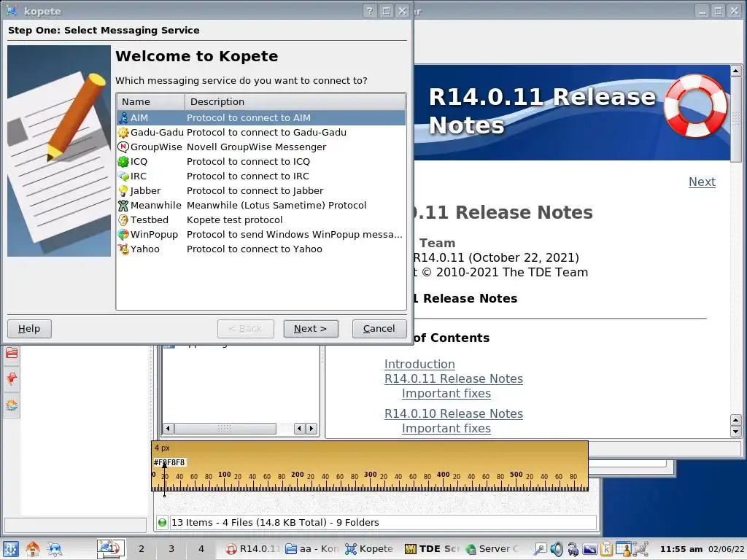747x560 pixels.
Task: Click the ruler at the 300 mark
Action: pos(370,475)
